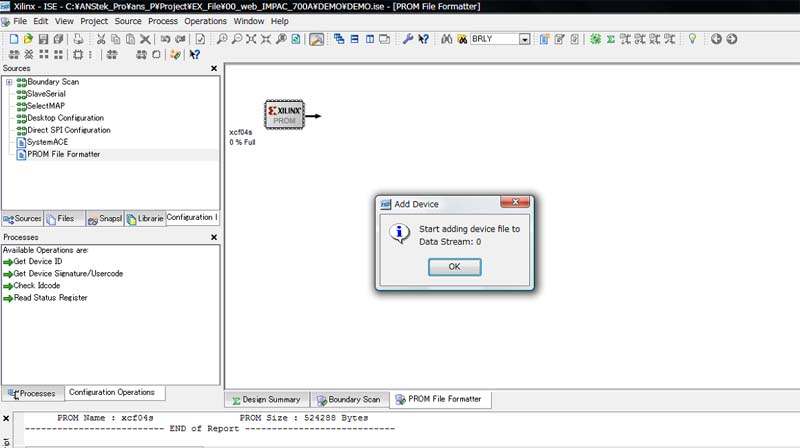Screen dimensions: 800x448
Task: Click the binoculars Find icon
Action: [x=447, y=39]
